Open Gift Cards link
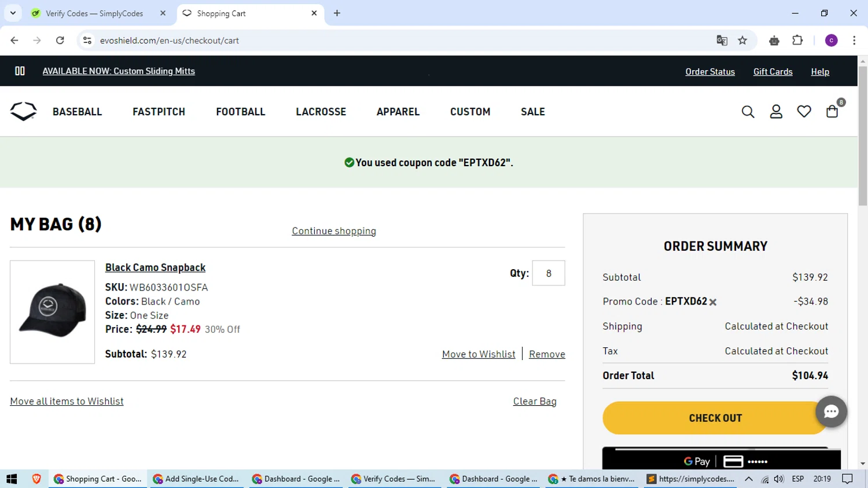The width and height of the screenshot is (868, 488). click(773, 72)
